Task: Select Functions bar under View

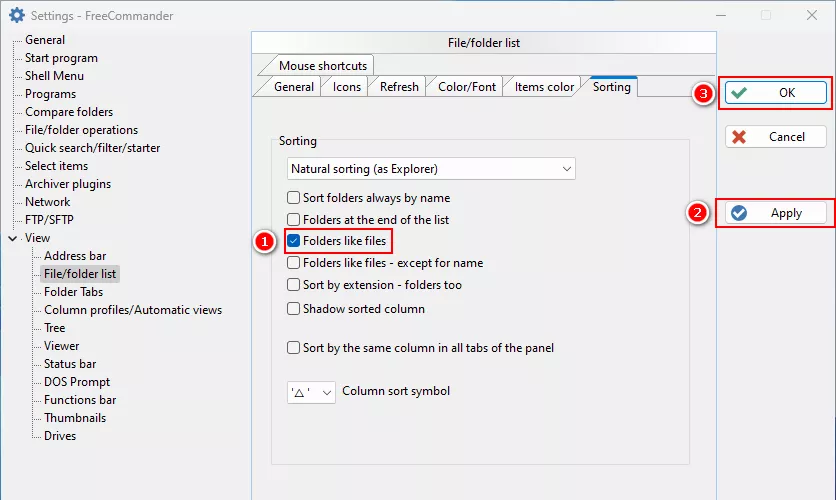Action: [80, 400]
